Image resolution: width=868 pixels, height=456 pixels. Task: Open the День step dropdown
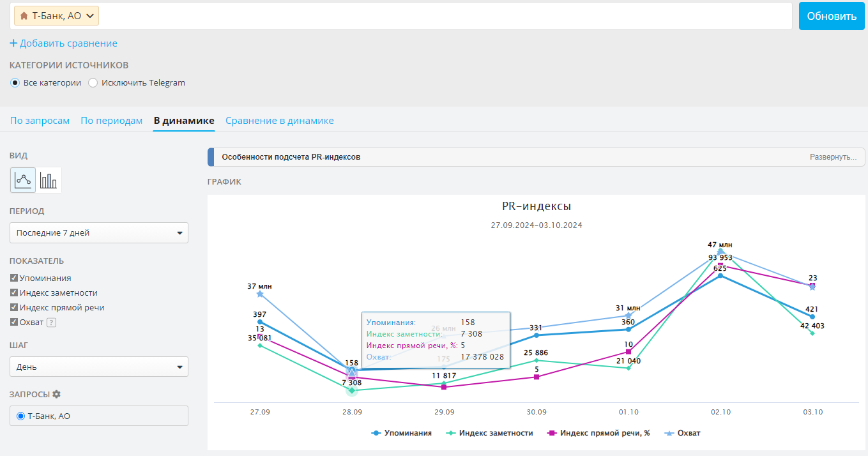(x=99, y=367)
